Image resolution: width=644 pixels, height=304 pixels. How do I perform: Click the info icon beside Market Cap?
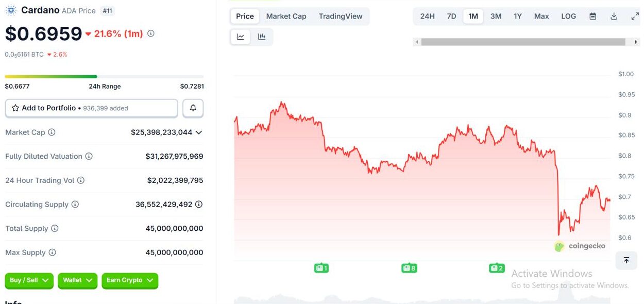(52, 132)
